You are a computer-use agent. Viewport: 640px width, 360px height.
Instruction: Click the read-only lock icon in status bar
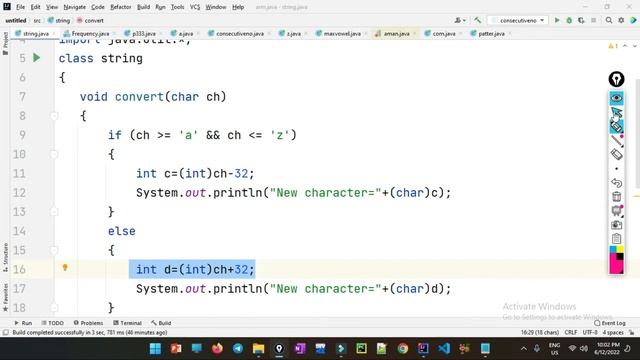point(631,332)
